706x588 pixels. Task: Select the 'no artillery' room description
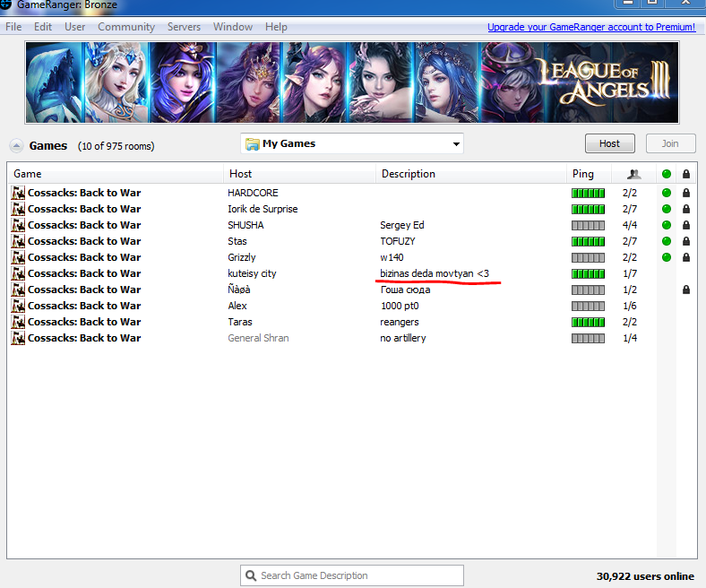(402, 338)
